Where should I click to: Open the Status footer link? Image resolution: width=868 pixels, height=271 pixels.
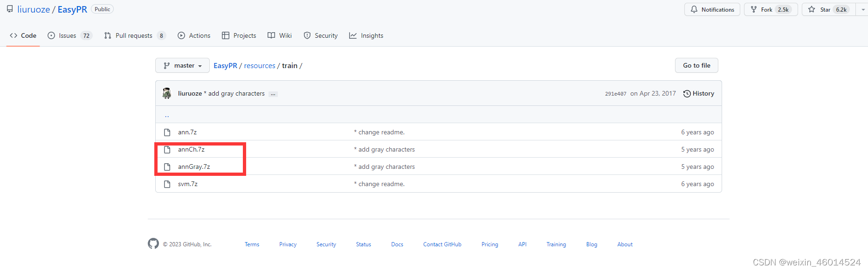(364, 244)
